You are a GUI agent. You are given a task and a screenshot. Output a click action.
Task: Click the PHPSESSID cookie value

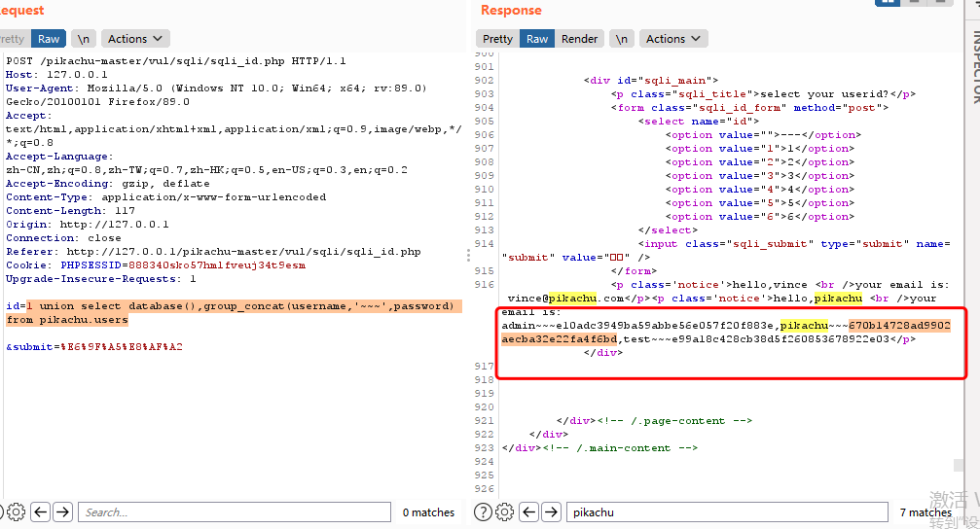217,265
